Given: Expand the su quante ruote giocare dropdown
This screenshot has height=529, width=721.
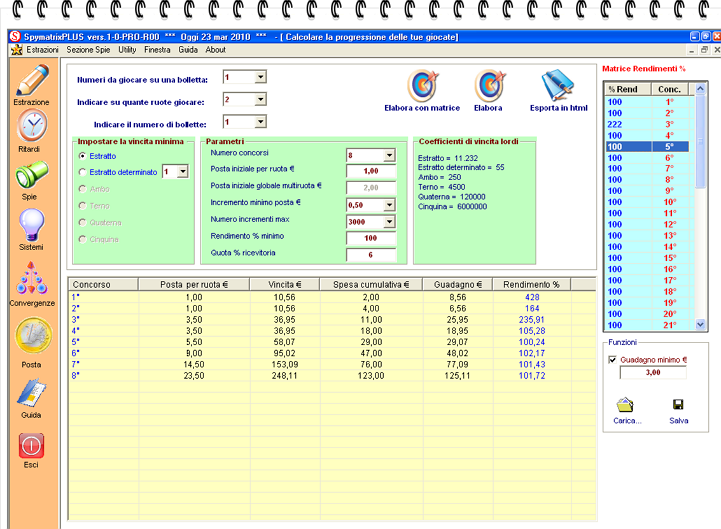Looking at the screenshot, I should click(260, 99).
